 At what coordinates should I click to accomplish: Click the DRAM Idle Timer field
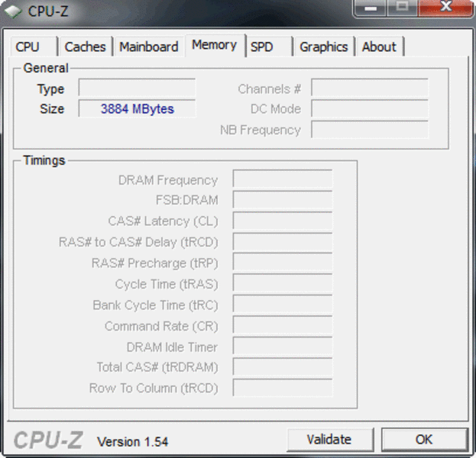[283, 346]
